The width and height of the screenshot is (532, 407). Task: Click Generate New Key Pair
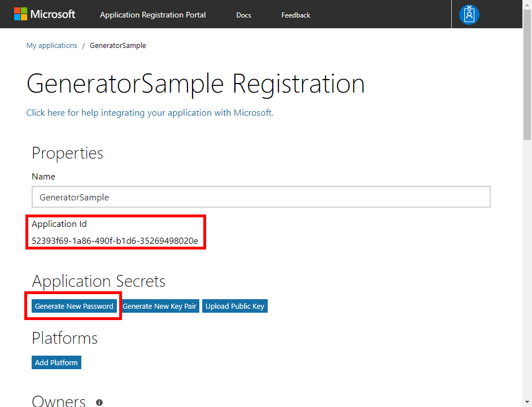point(159,306)
